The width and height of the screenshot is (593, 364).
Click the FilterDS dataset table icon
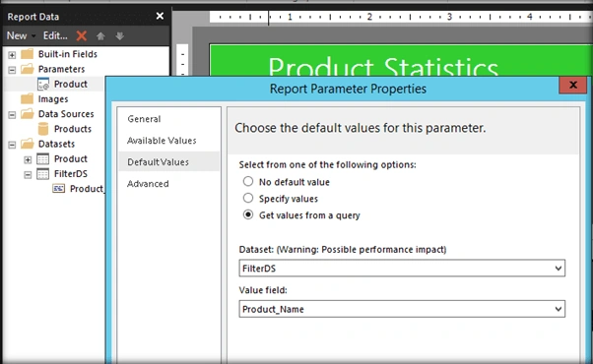coord(42,174)
